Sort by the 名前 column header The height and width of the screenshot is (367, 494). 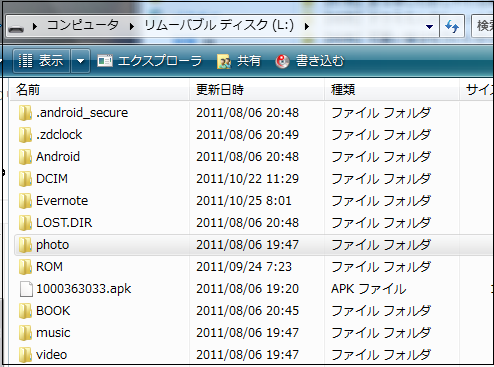(x=100, y=90)
